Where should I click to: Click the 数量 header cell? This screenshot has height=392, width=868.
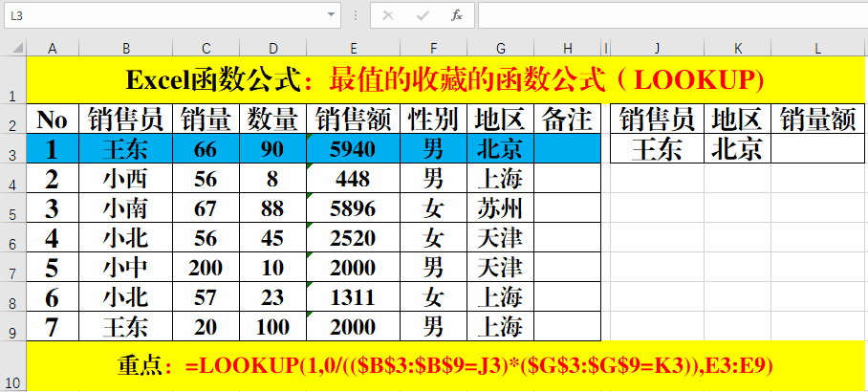pyautogui.click(x=272, y=119)
